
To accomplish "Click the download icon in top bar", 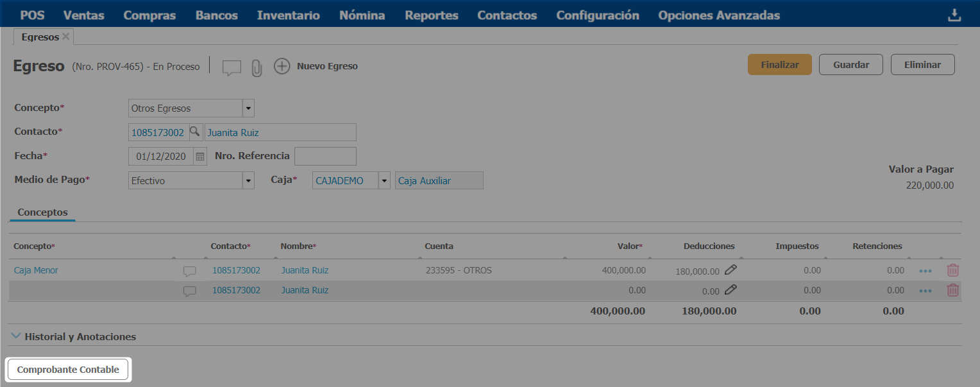I will click(x=954, y=15).
